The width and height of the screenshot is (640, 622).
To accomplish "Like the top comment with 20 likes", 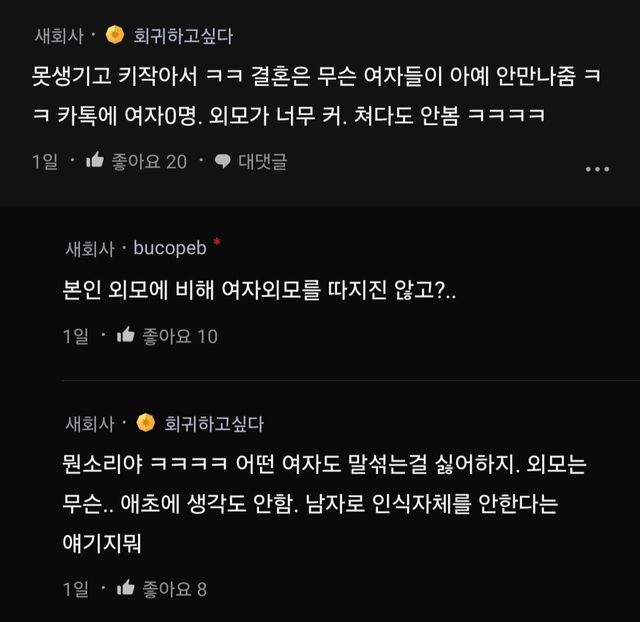I will point(97,161).
